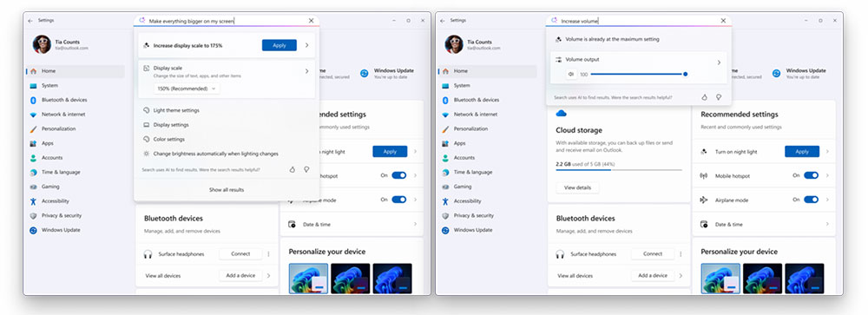The image size is (868, 315).
Task: Open more options for Surface headphones, left window
Action: coord(268,254)
